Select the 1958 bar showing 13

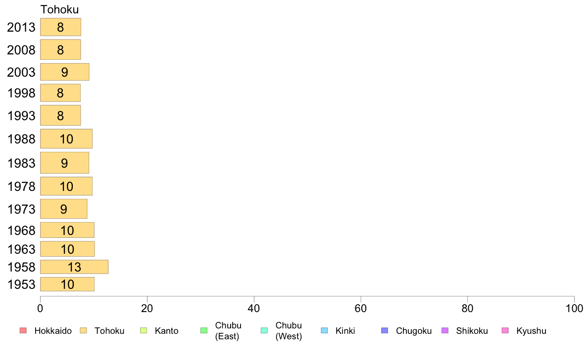[74, 267]
